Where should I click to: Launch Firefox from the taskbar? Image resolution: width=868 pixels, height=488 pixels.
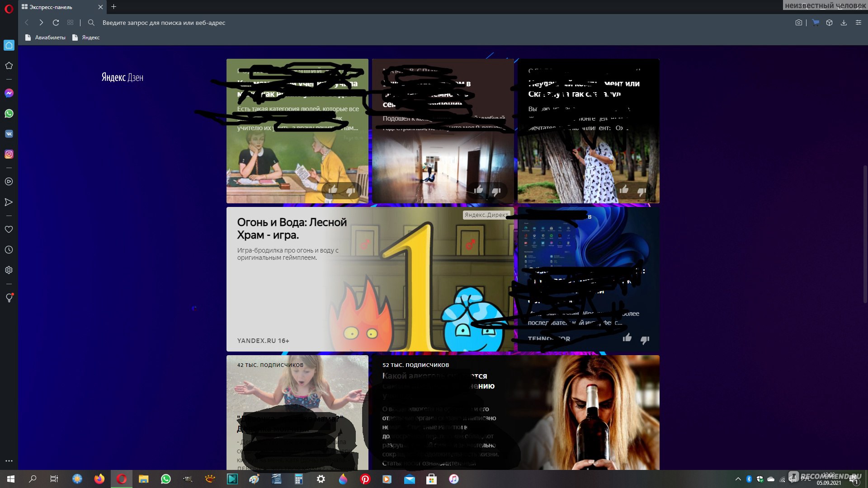pos(99,479)
